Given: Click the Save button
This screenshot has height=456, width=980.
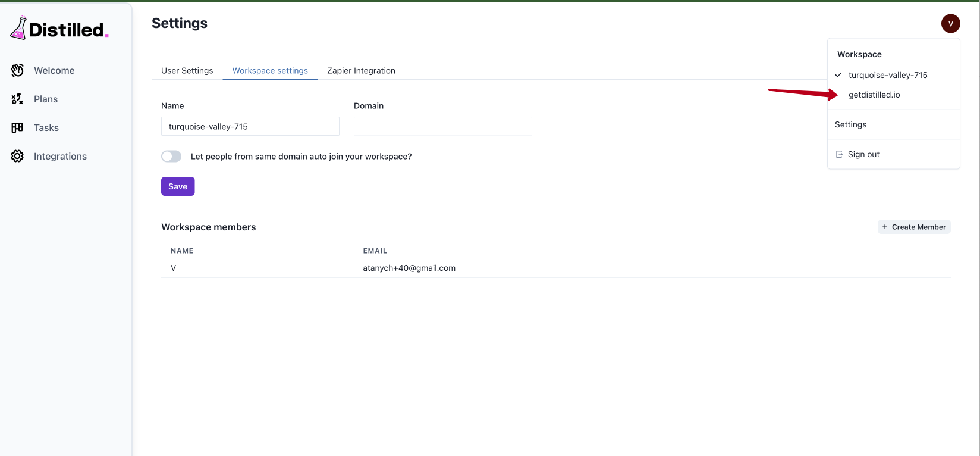Looking at the screenshot, I should (x=178, y=186).
